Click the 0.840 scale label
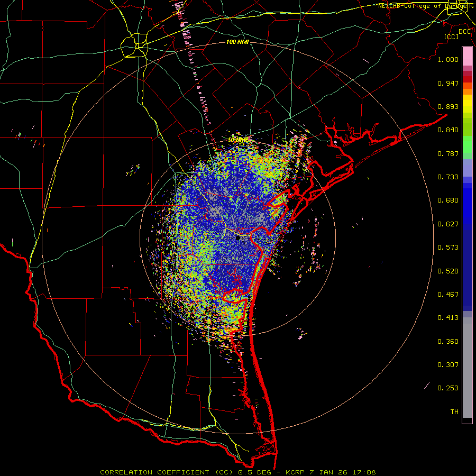 pyautogui.click(x=448, y=130)
